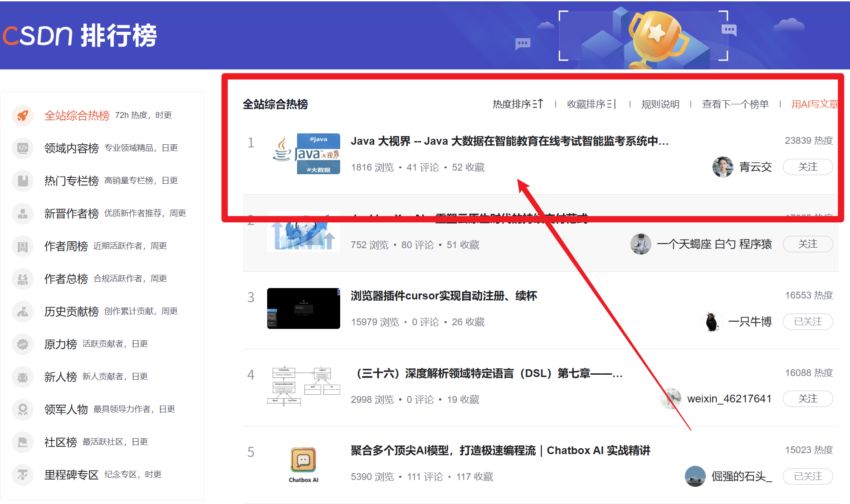Click author name 倔强的石头_
The width and height of the screenshot is (850, 504).
click(x=742, y=476)
